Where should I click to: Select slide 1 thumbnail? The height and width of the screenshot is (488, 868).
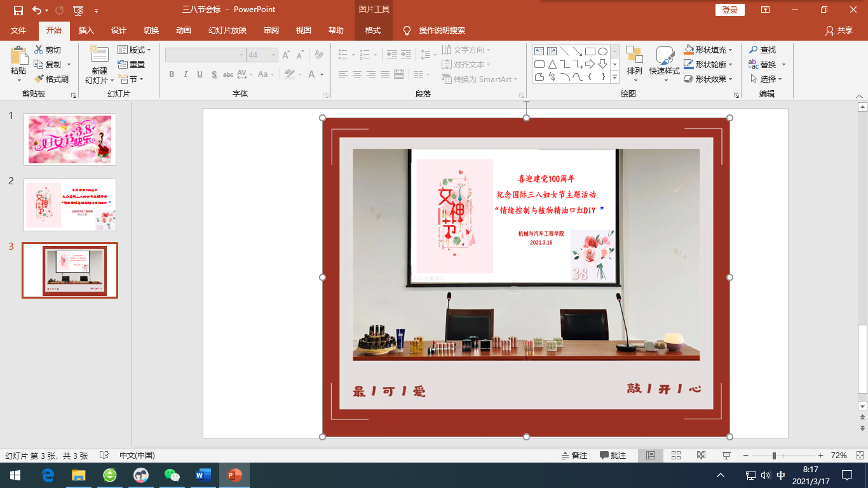coord(70,139)
